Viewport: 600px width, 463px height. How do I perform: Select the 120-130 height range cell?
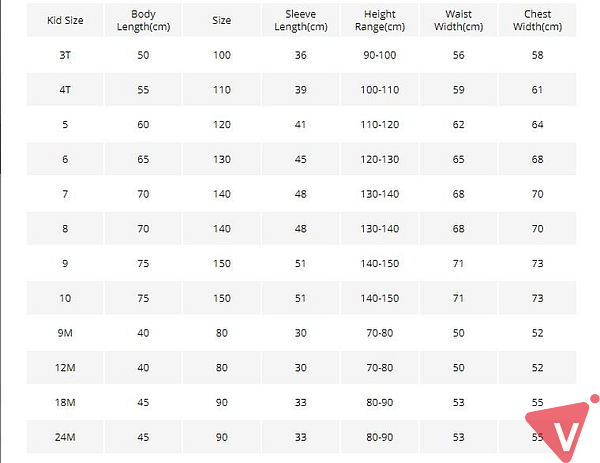(x=380, y=159)
